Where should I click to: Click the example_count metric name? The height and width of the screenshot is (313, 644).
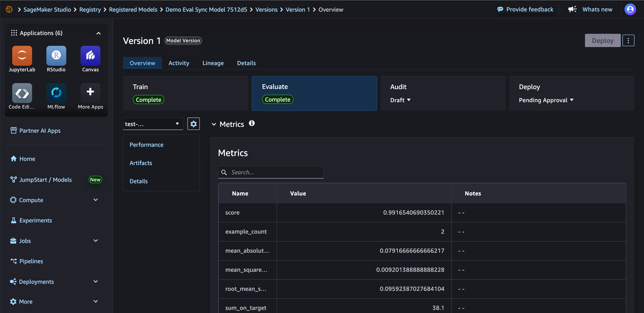point(246,232)
